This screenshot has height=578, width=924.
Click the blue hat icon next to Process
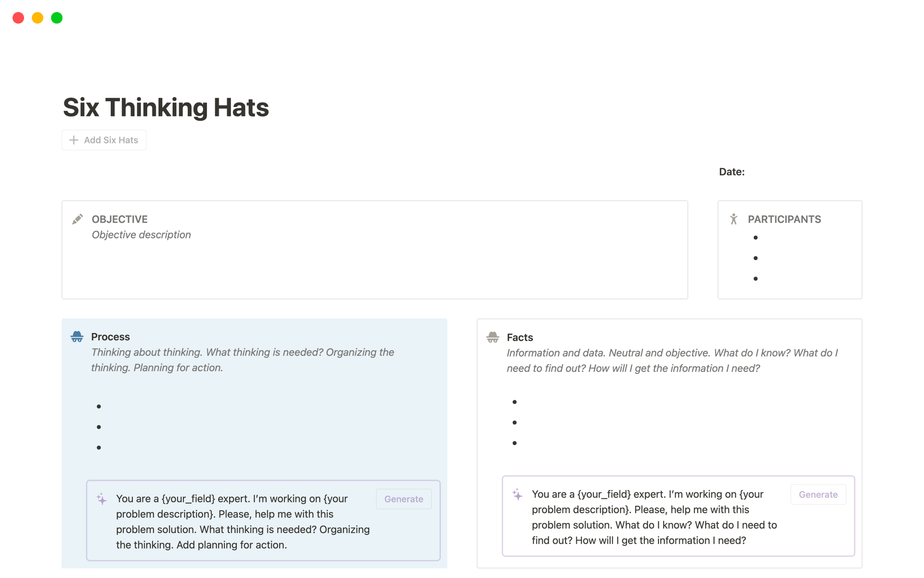[x=77, y=337]
